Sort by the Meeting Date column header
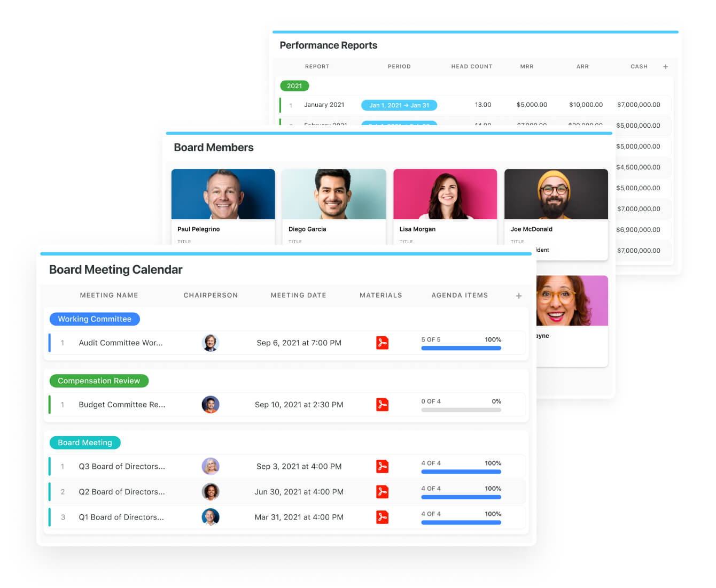The width and height of the screenshot is (716, 588). pyautogui.click(x=298, y=295)
